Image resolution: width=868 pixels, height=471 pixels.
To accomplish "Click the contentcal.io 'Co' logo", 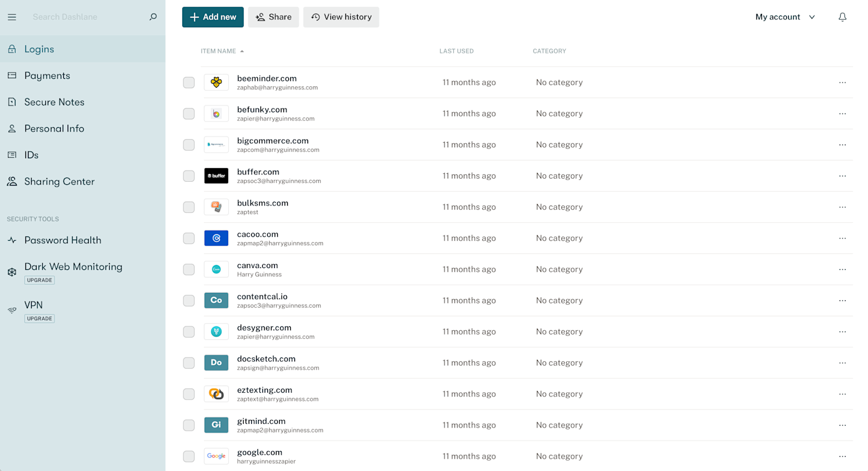I will [x=216, y=300].
